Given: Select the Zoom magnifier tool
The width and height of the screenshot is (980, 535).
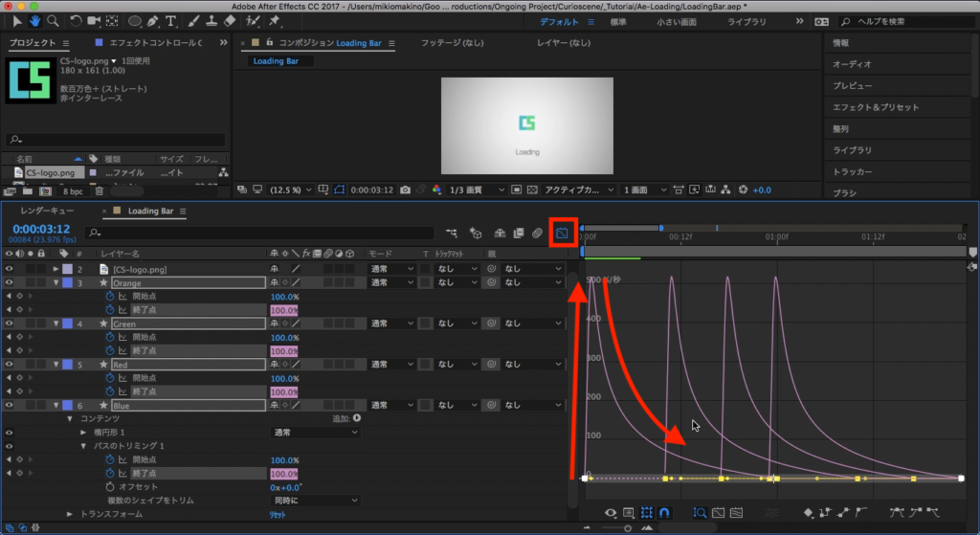Looking at the screenshot, I should click(x=52, y=20).
